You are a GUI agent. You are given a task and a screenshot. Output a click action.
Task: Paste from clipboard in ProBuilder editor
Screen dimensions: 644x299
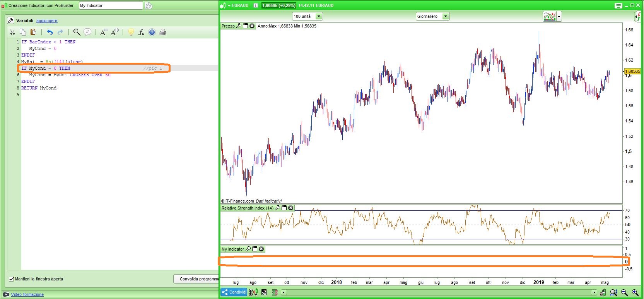click(33, 32)
